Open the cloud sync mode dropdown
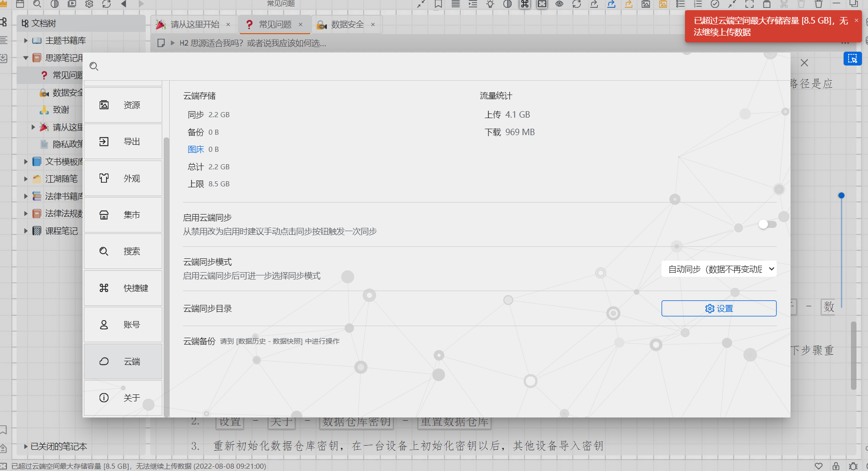Screen dimensions: 868x471 click(719, 269)
